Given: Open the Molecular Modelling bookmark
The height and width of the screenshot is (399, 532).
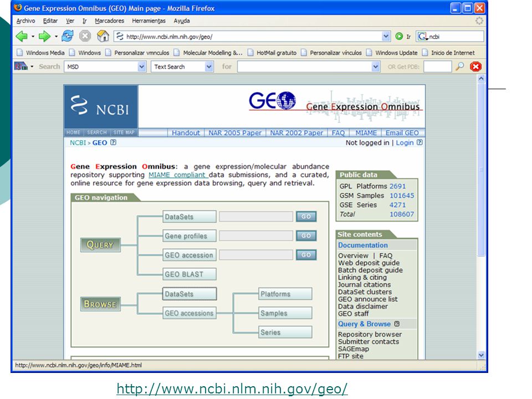Looking at the screenshot, I should (208, 53).
